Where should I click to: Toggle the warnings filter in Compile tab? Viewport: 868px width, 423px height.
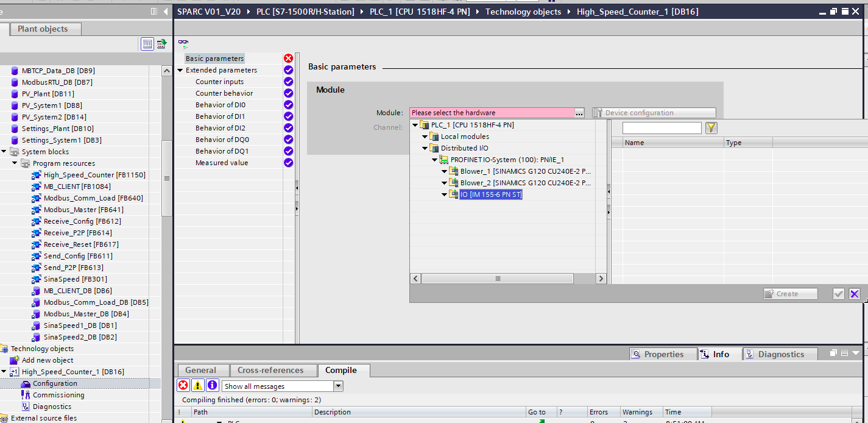(x=197, y=385)
